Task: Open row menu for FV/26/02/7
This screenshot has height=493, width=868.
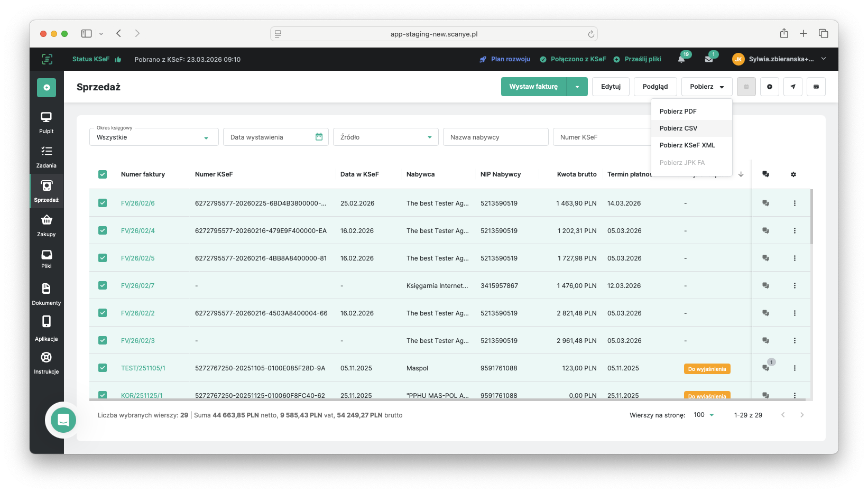Action: pyautogui.click(x=795, y=286)
